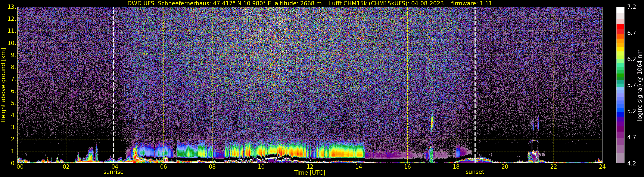Click the colorbar value 4.2
The height and width of the screenshot is (177, 644).
pyautogui.click(x=632, y=163)
